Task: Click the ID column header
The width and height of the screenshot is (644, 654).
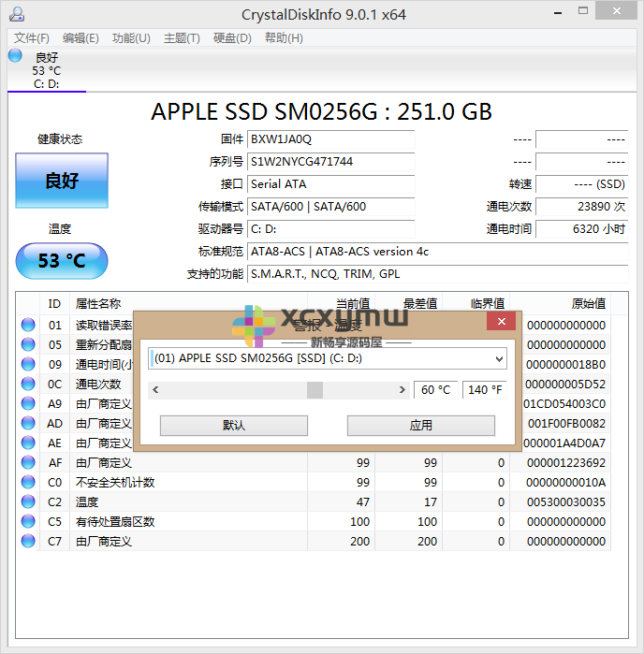Action: (x=54, y=304)
